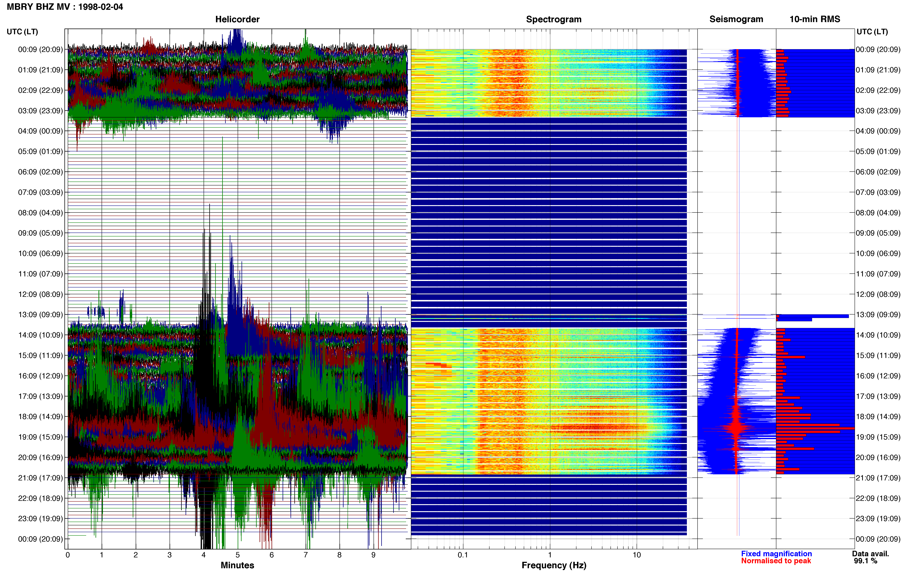Click the left '16:09 (12:09)' time label
The width and height of the screenshot is (924, 578).
[x=41, y=376]
